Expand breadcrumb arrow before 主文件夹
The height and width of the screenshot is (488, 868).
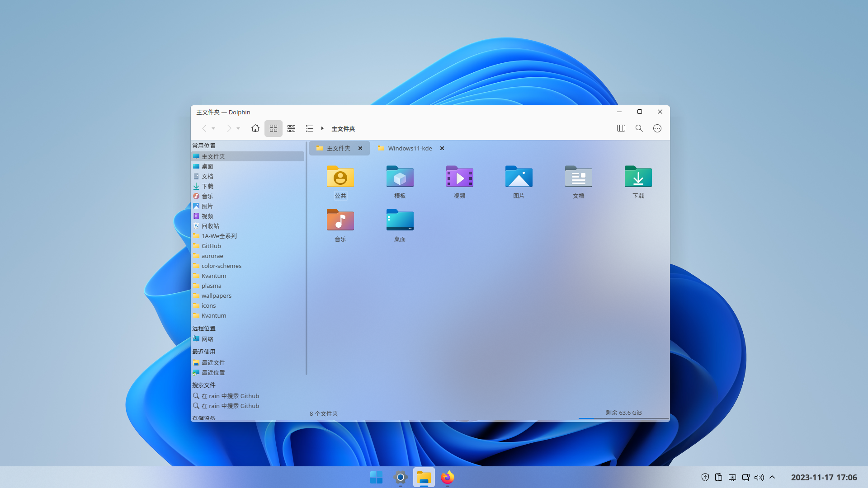pos(322,129)
